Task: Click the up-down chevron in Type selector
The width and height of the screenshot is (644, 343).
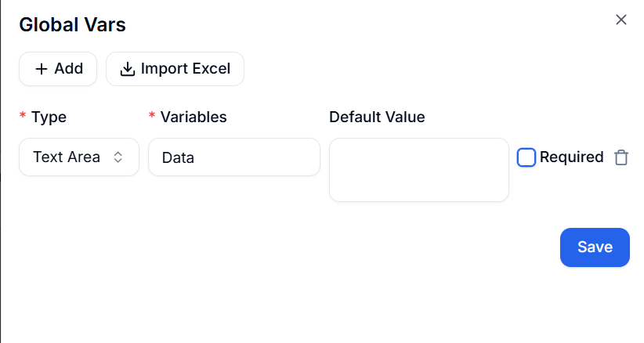Action: coord(118,157)
